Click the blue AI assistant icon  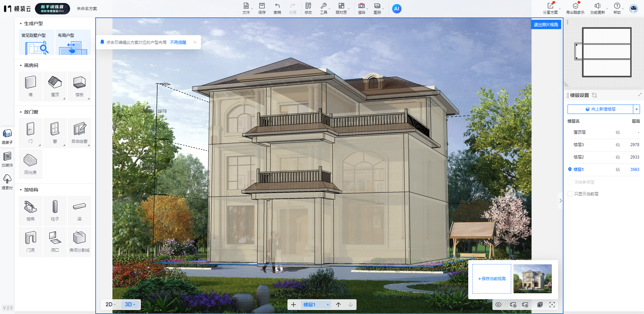(396, 9)
